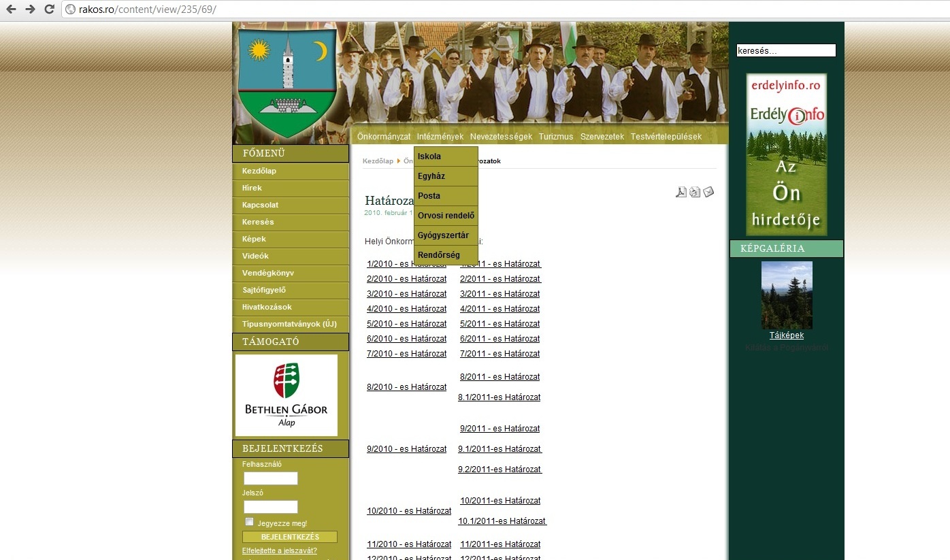
Task: Open the Intézmények dropdown menu
Action: coord(440,136)
